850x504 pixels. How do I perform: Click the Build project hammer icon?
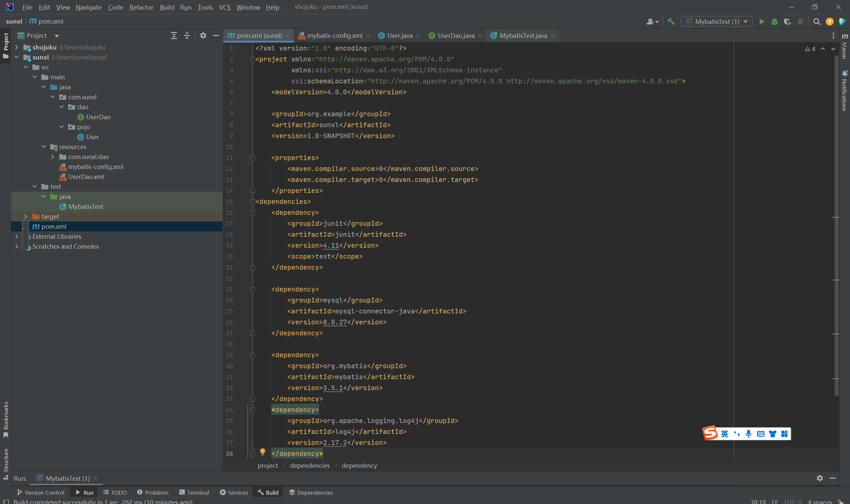pyautogui.click(x=671, y=22)
